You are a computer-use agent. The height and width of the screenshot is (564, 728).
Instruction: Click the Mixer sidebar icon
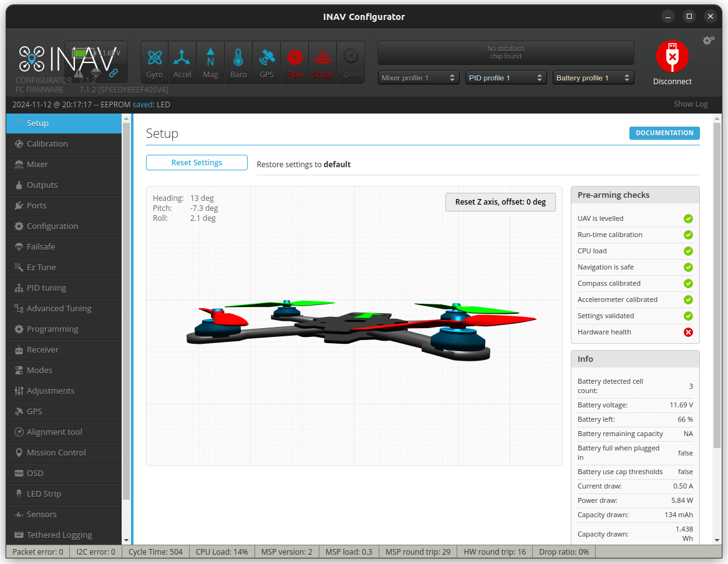[x=19, y=164]
